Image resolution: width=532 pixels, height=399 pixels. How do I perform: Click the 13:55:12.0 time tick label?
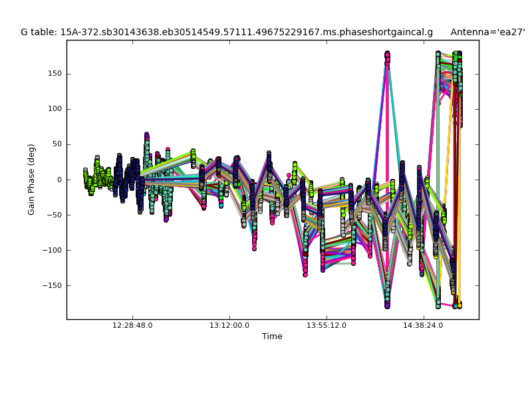click(327, 326)
